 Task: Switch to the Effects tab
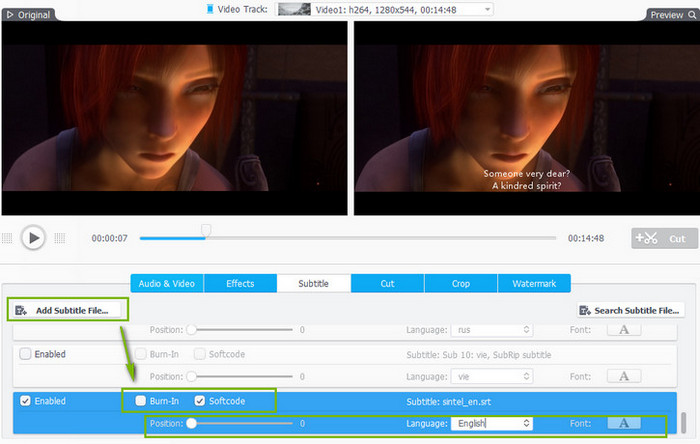tap(240, 283)
